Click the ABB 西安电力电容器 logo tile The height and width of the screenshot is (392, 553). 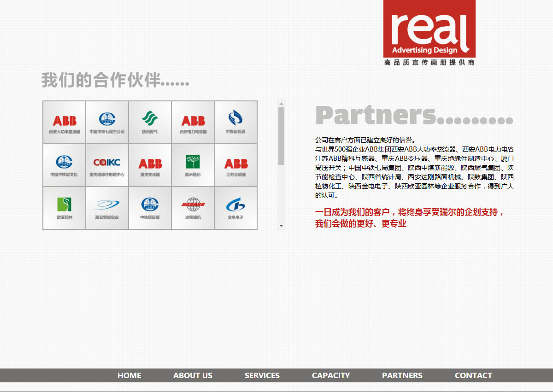193,123
